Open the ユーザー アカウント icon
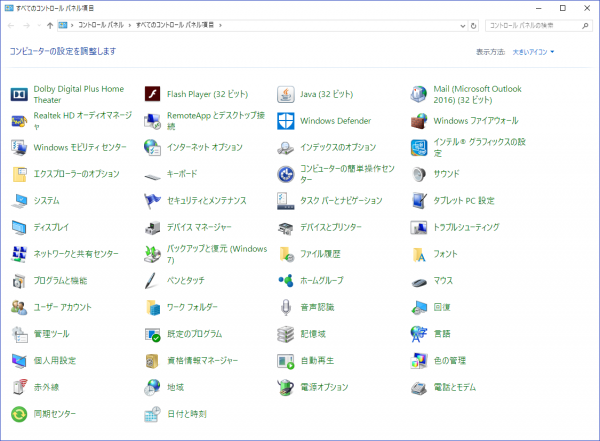Viewport: 600px width, 441px height. (x=19, y=307)
